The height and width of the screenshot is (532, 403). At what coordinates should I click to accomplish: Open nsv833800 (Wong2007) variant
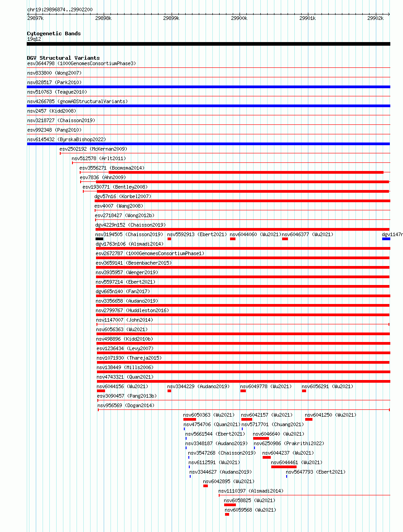[x=54, y=73]
